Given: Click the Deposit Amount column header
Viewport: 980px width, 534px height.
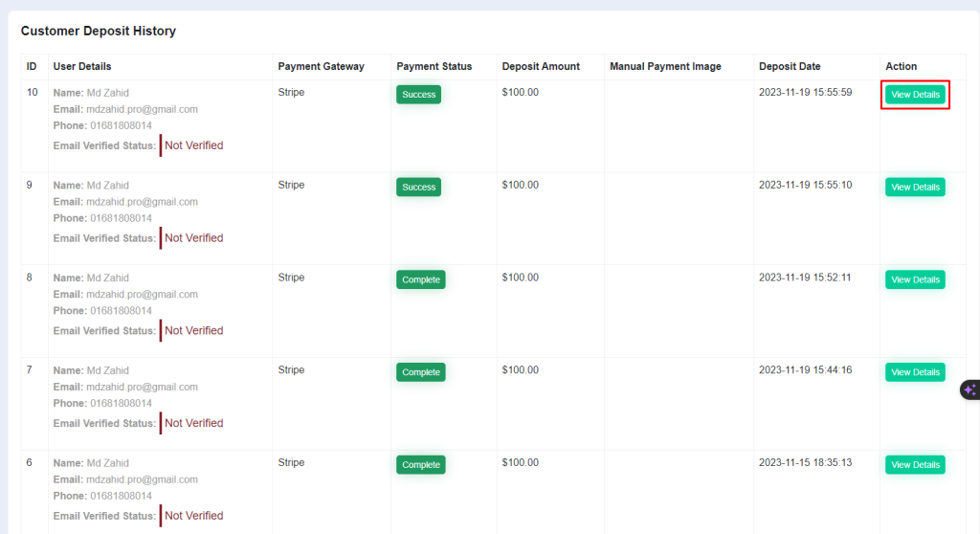Looking at the screenshot, I should [x=541, y=66].
